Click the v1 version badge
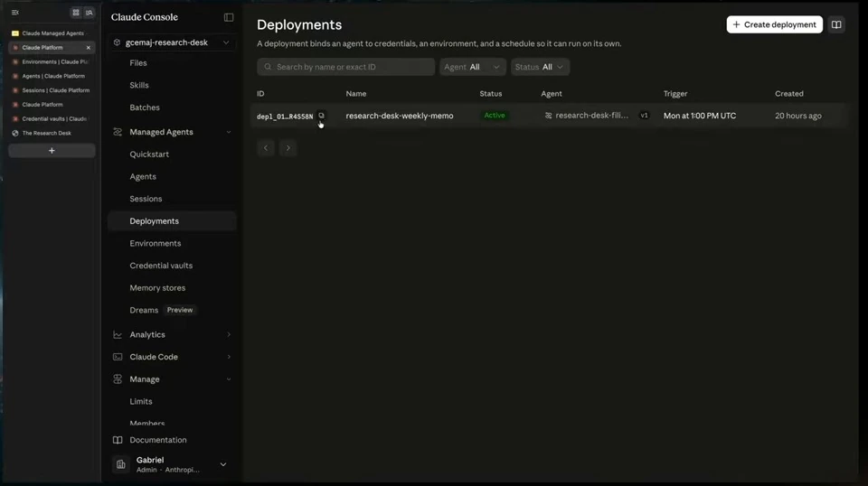This screenshot has height=486, width=868. coord(644,116)
